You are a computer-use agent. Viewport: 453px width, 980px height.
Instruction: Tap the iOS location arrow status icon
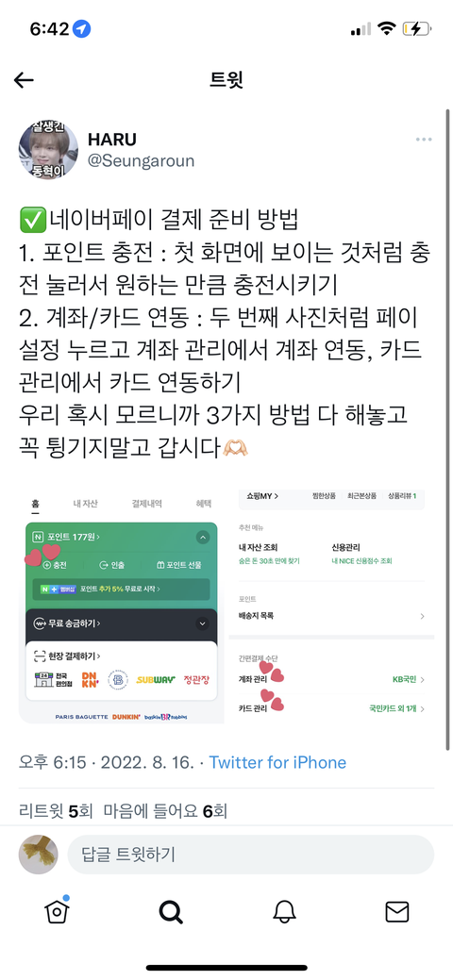[82, 28]
